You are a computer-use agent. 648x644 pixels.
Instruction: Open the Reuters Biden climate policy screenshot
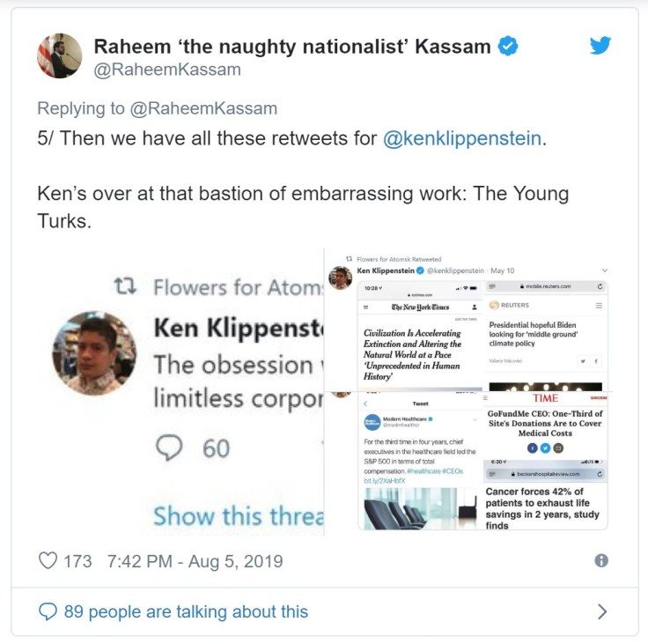(x=545, y=331)
